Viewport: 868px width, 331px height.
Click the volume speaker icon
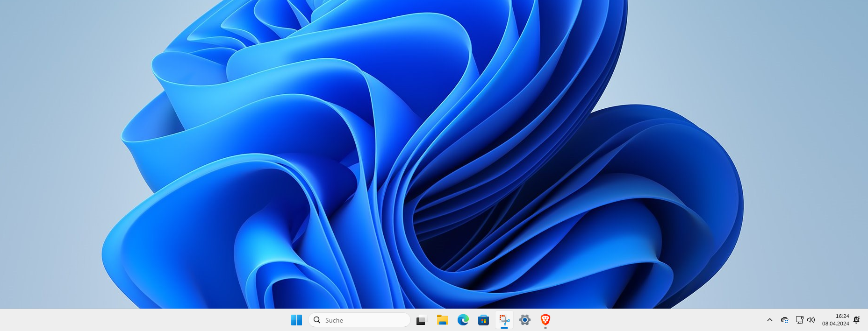coord(811,320)
